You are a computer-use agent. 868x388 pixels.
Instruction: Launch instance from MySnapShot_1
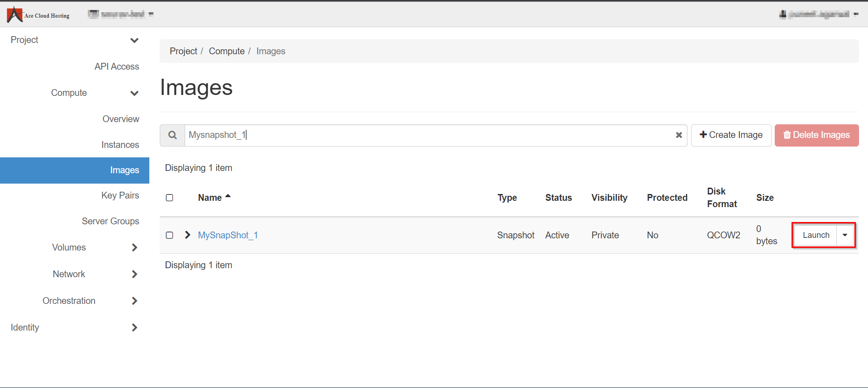pos(816,235)
